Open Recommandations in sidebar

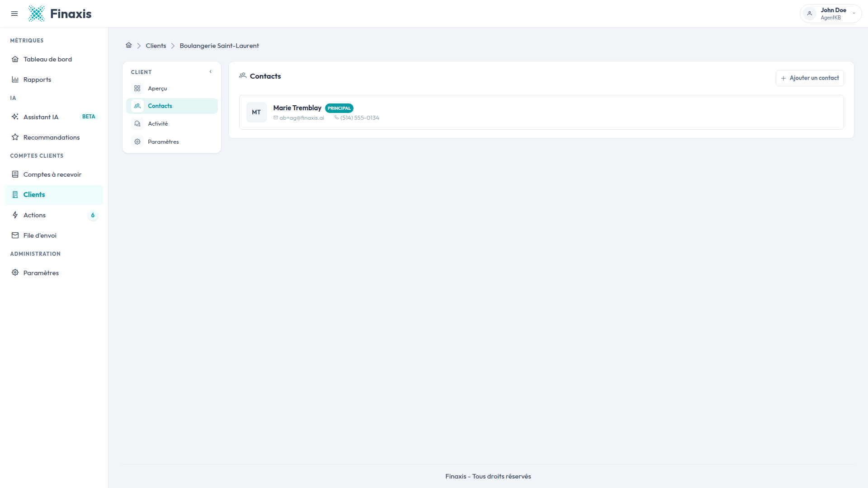pos(54,137)
